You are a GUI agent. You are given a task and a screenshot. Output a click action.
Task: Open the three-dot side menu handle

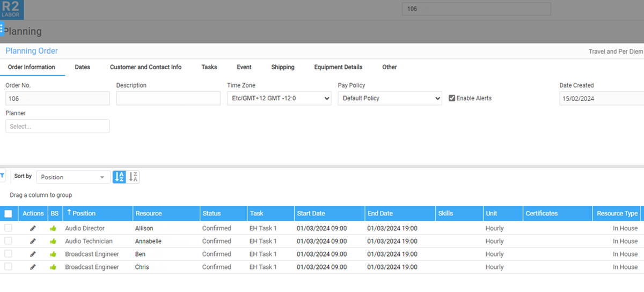tap(2, 29)
